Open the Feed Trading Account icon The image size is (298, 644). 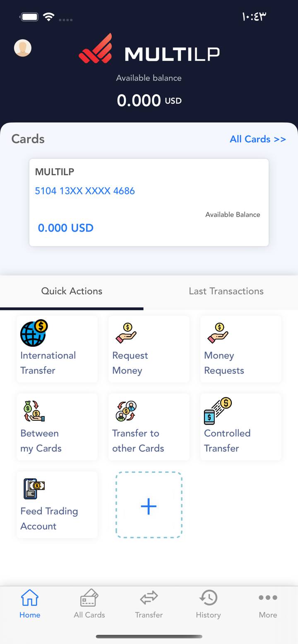[x=34, y=489]
